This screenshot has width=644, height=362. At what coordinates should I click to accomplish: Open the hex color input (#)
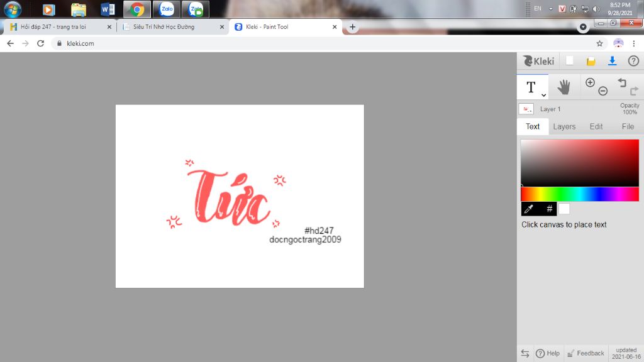[549, 209]
